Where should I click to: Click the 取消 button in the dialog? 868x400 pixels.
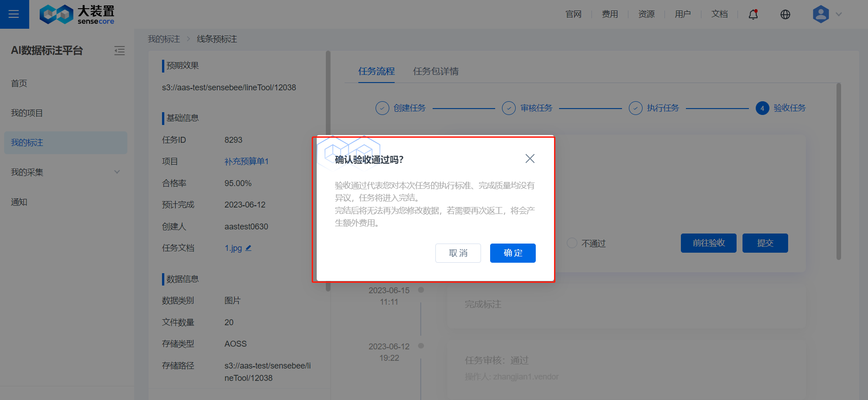click(x=458, y=253)
